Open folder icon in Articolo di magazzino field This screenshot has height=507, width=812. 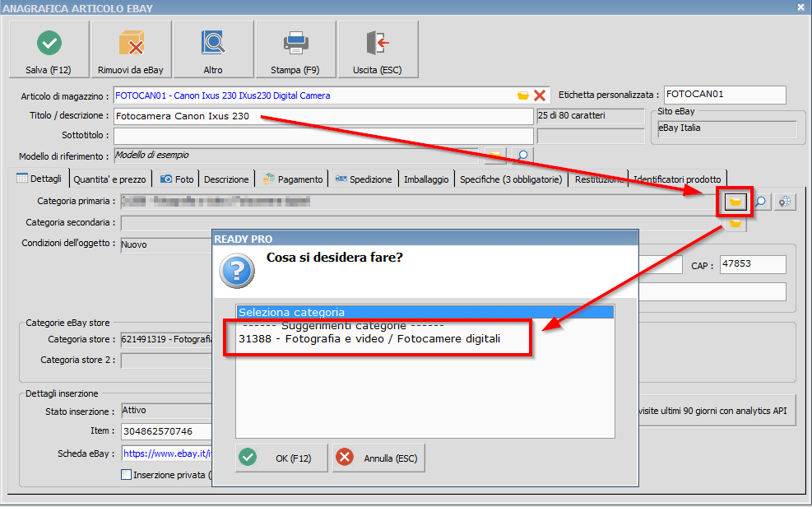pos(523,95)
